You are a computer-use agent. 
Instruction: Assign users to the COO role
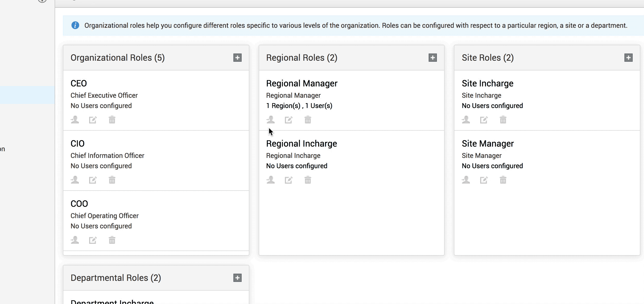(x=75, y=240)
